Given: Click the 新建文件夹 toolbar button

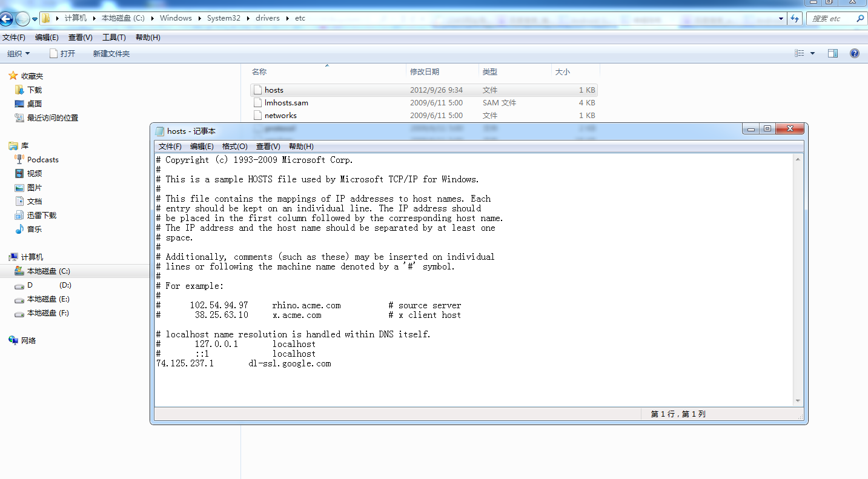Looking at the screenshot, I should coord(111,53).
